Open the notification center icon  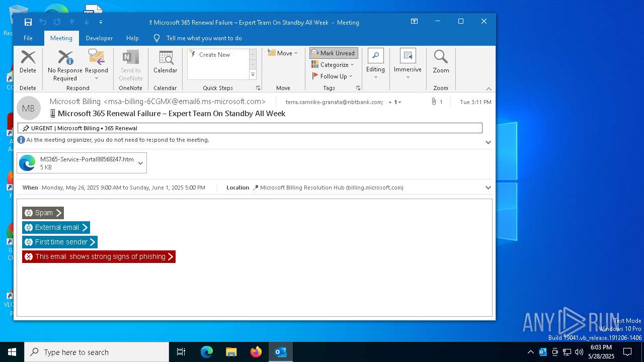coord(627,352)
